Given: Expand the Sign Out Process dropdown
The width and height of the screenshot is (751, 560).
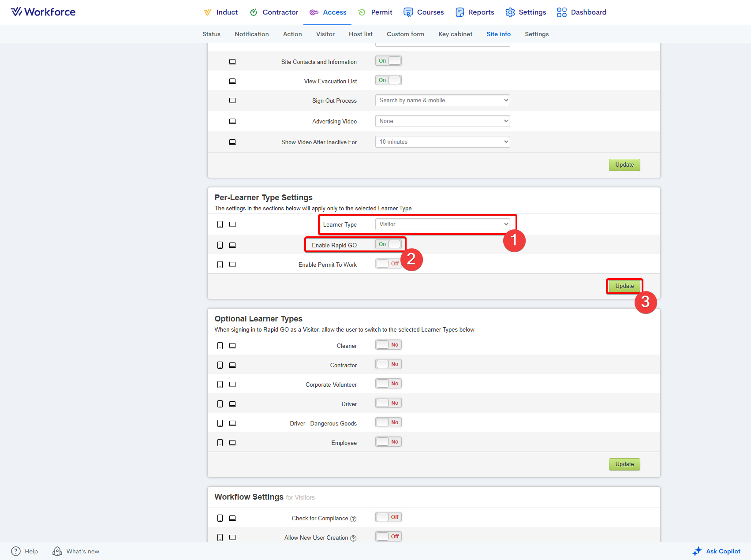Looking at the screenshot, I should pyautogui.click(x=442, y=101).
